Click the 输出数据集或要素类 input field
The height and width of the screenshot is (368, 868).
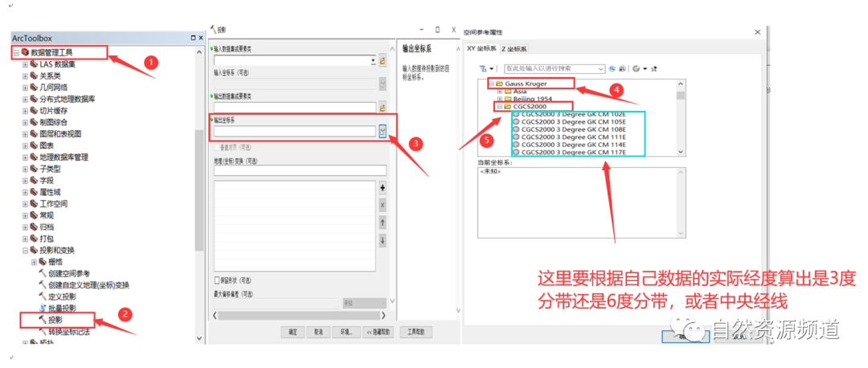(295, 108)
